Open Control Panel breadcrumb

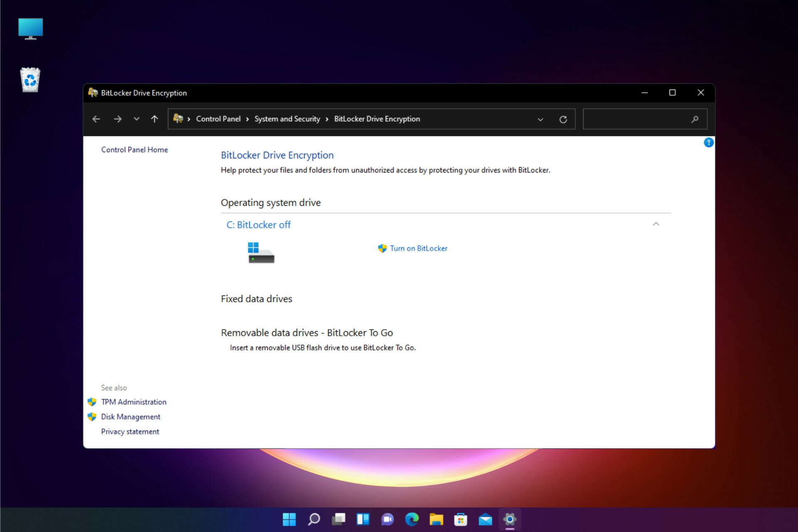(x=218, y=119)
